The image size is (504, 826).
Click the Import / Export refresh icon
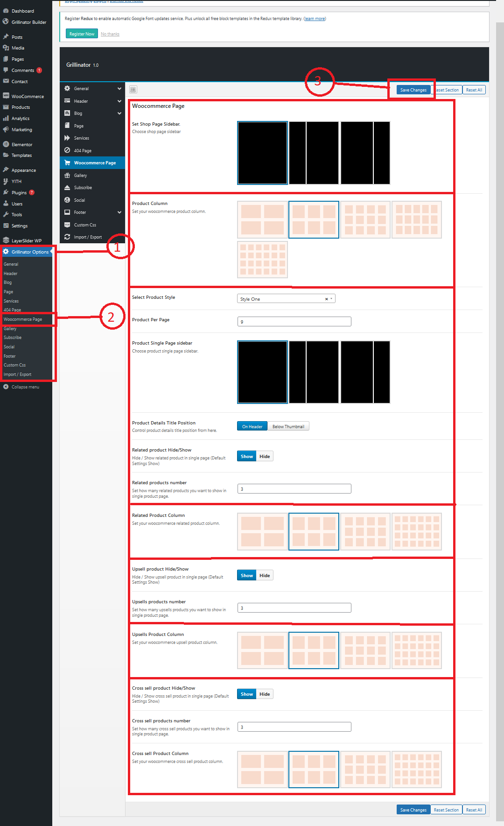(67, 237)
